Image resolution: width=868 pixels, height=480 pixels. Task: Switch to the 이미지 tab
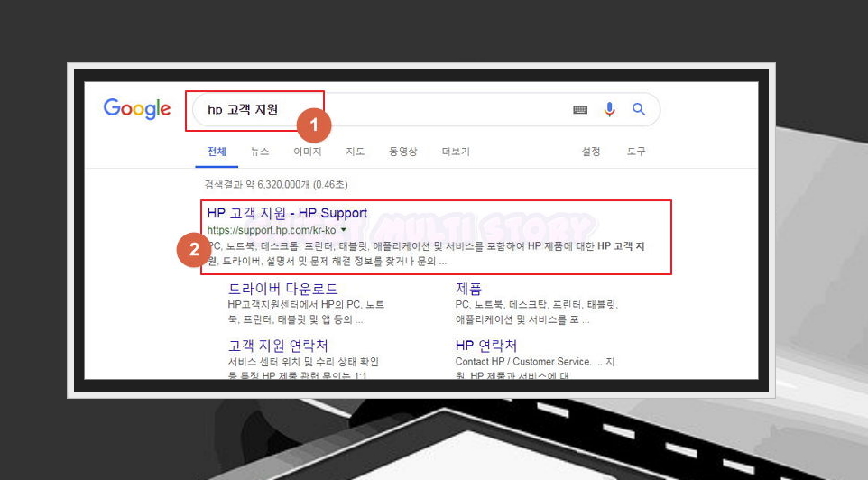point(308,152)
